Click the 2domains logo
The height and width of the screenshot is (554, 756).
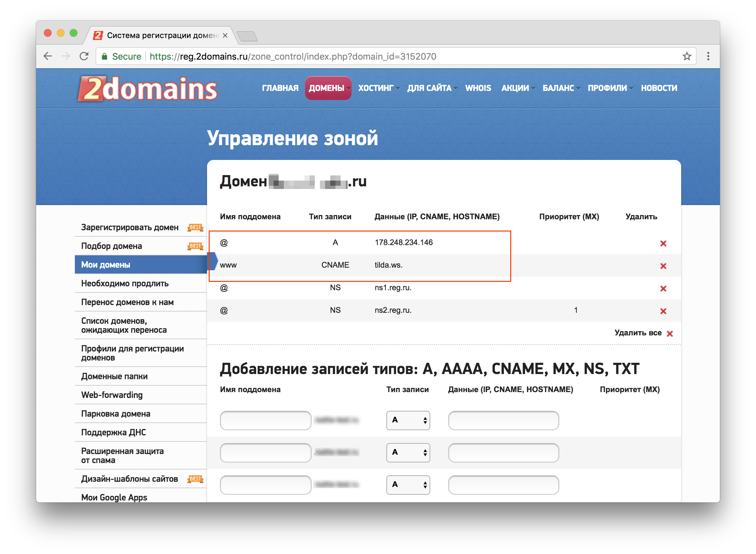pyautogui.click(x=148, y=89)
